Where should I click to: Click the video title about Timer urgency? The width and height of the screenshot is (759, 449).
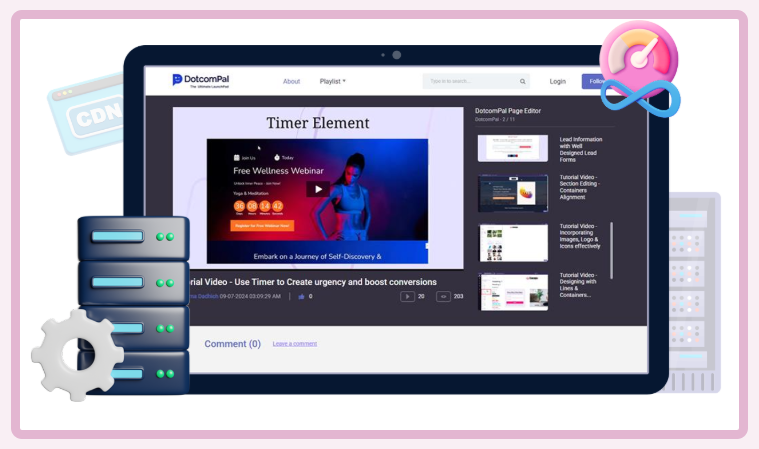click(313, 282)
